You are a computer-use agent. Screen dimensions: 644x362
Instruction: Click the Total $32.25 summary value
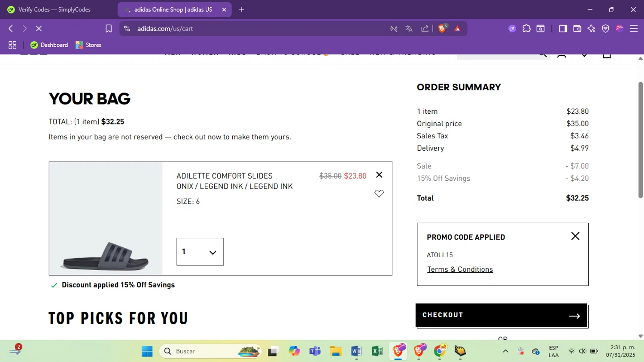(577, 198)
